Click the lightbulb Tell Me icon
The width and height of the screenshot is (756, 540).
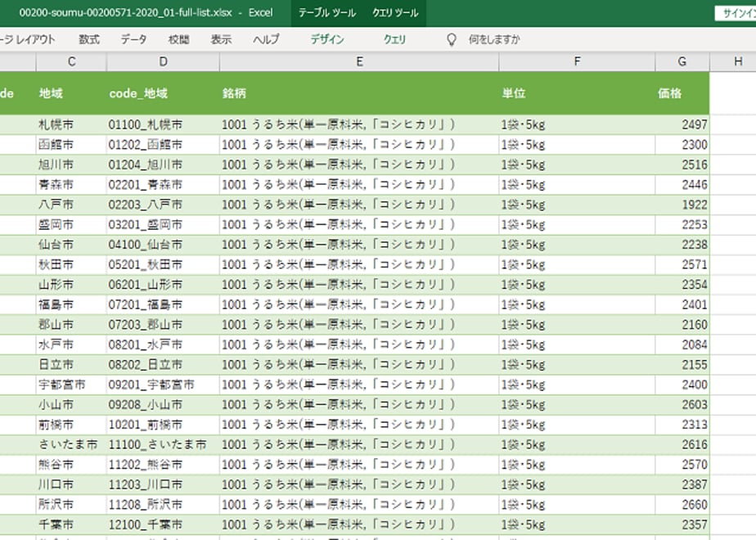452,39
